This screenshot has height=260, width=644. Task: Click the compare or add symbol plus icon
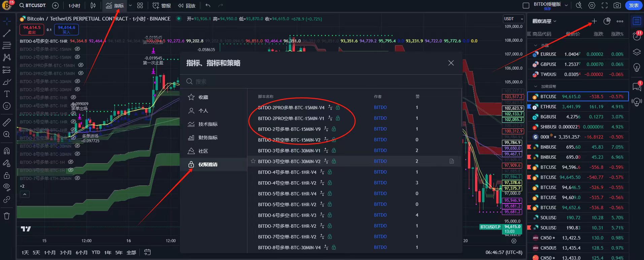click(56, 5)
